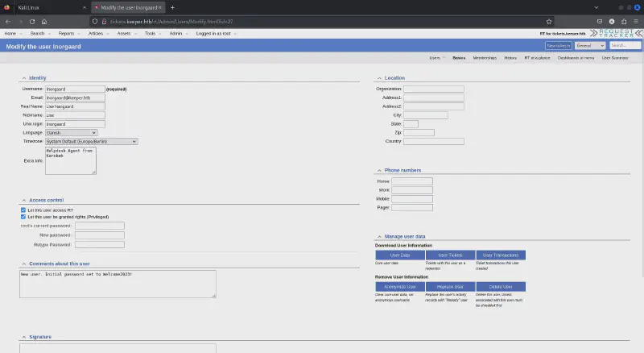Go back with the browser back arrow

tap(7, 21)
